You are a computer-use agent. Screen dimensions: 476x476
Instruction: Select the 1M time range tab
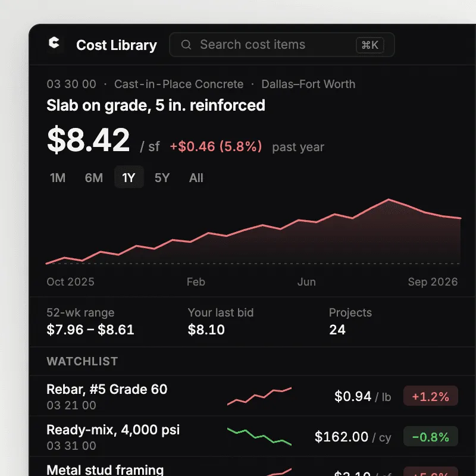click(57, 177)
